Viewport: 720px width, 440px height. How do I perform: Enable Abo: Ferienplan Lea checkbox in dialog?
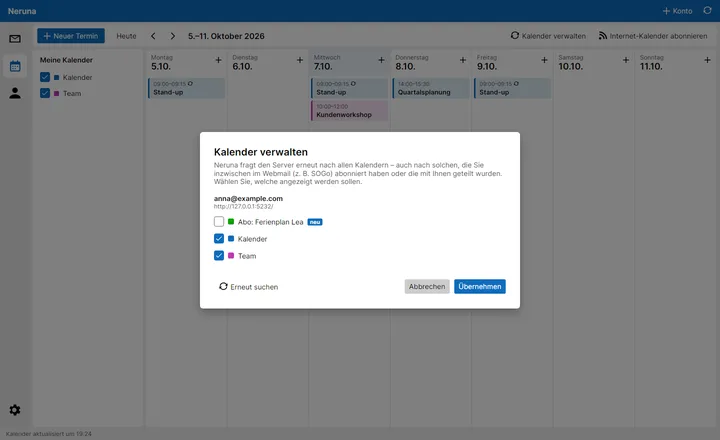click(x=219, y=222)
